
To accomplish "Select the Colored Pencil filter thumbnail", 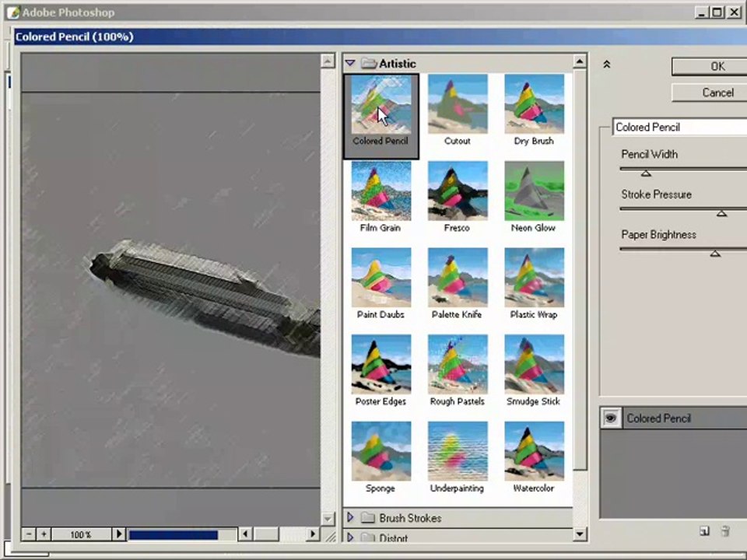I will (x=381, y=104).
